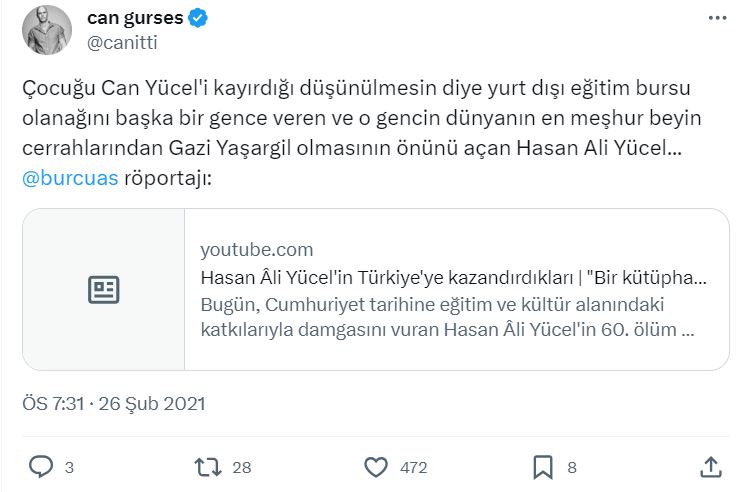Click the retweet count 28
The width and height of the screenshot is (749, 492).
[240, 467]
